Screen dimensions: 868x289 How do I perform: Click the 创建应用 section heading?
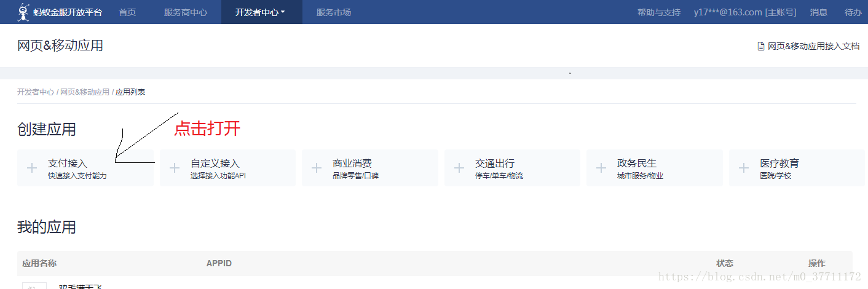pos(47,130)
